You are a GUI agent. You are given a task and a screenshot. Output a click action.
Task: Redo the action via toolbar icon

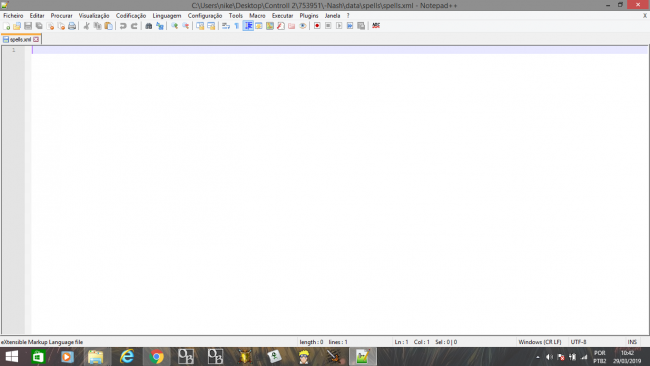(134, 26)
